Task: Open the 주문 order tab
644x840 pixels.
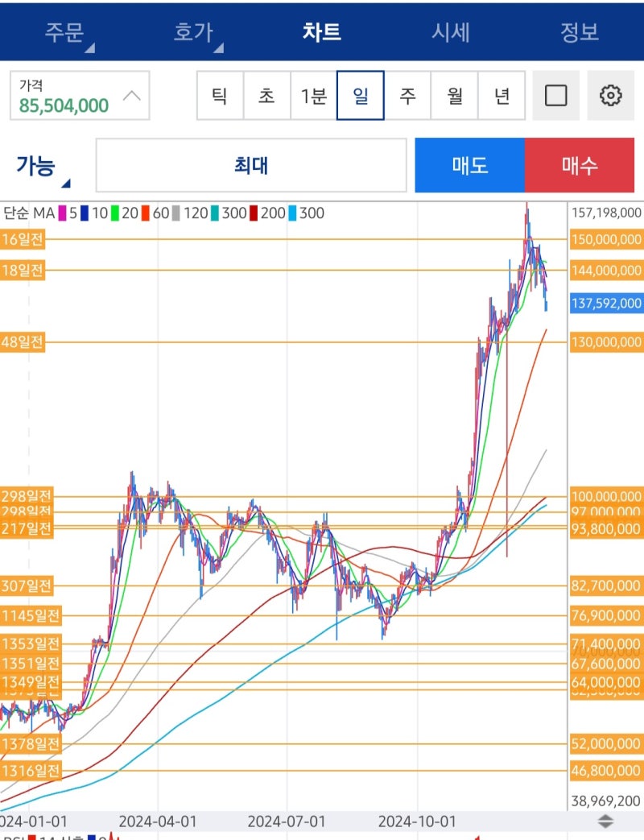Action: [x=64, y=32]
